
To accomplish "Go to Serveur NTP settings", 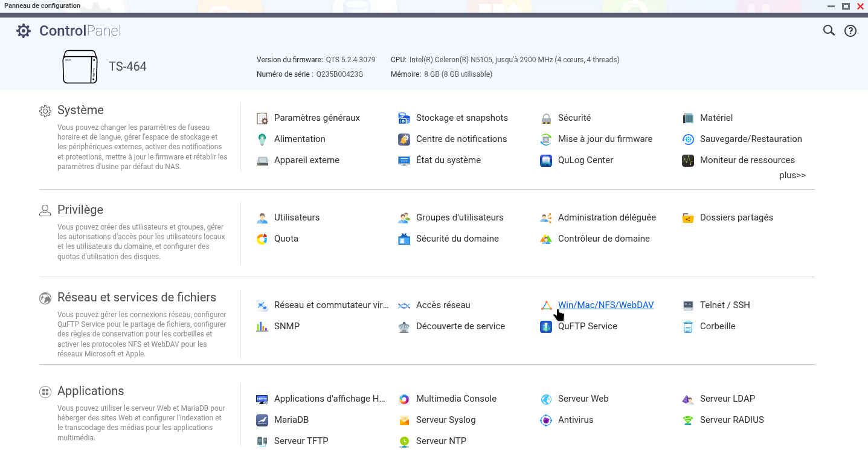I will click(441, 441).
